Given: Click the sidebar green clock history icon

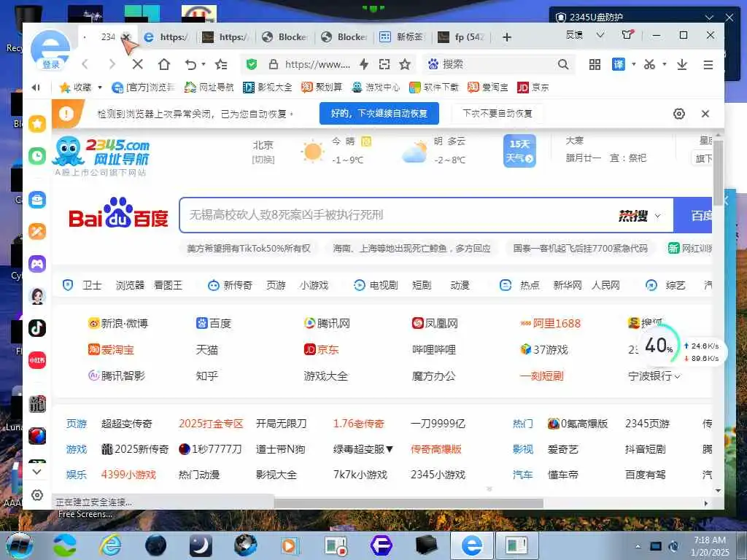Looking at the screenshot, I should point(37,156).
